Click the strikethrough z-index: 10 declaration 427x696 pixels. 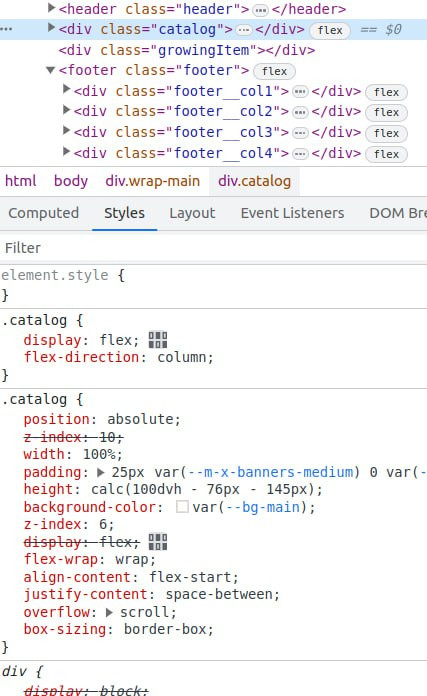73,438
